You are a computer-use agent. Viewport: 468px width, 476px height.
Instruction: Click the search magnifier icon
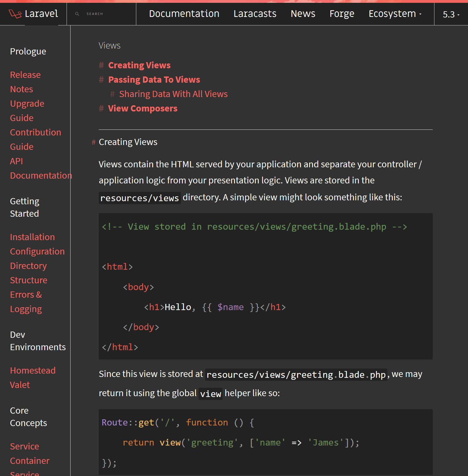click(77, 14)
